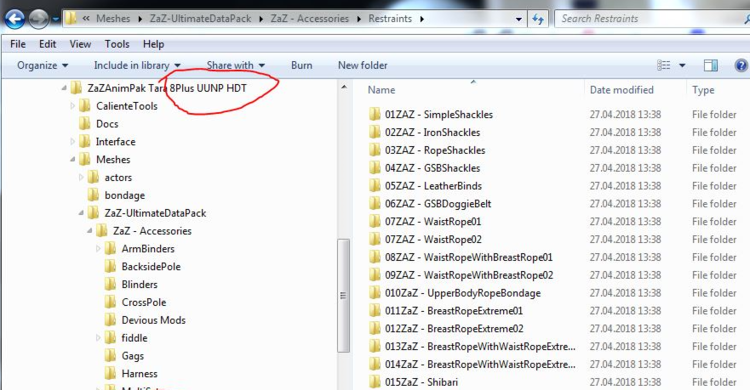
Task: Toggle the preview pane icon
Action: pyautogui.click(x=711, y=65)
